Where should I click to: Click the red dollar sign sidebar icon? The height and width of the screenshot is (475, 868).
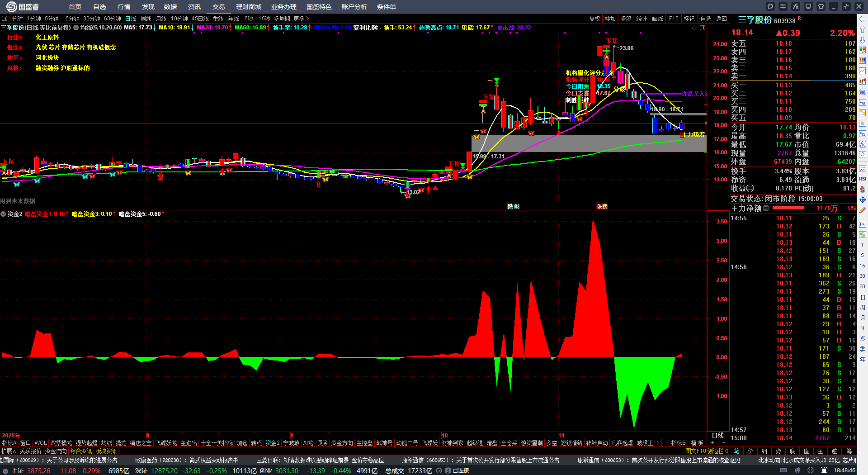(863, 189)
